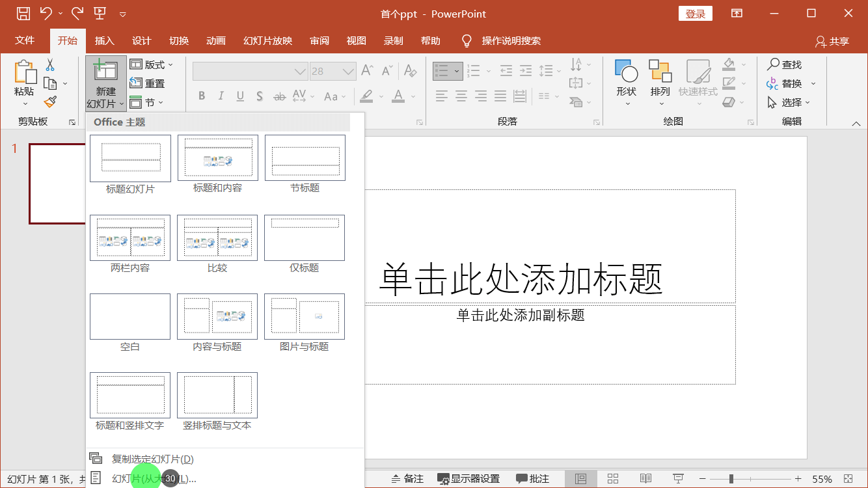
Task: Click the Redo arrow icon
Action: 77,13
